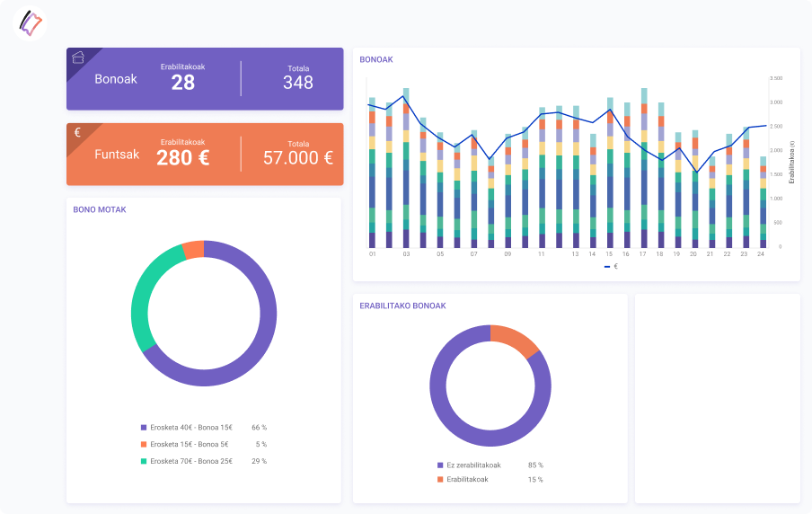The height and width of the screenshot is (514, 812).
Task: Click y-axis label 3.500
Action: [x=776, y=78]
